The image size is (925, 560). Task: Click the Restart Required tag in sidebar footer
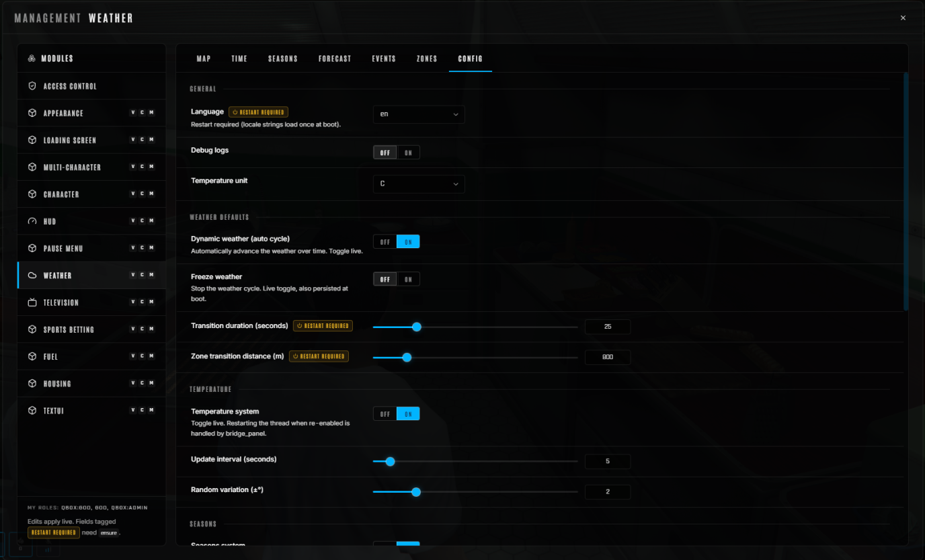[x=53, y=532]
